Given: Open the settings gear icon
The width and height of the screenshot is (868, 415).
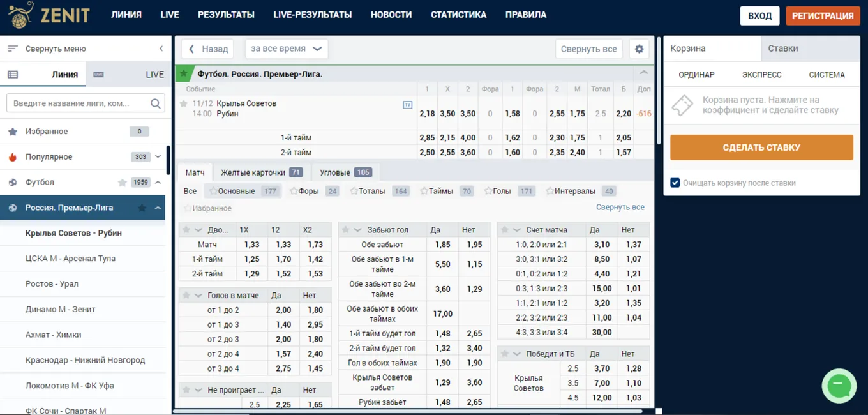Looking at the screenshot, I should [639, 49].
